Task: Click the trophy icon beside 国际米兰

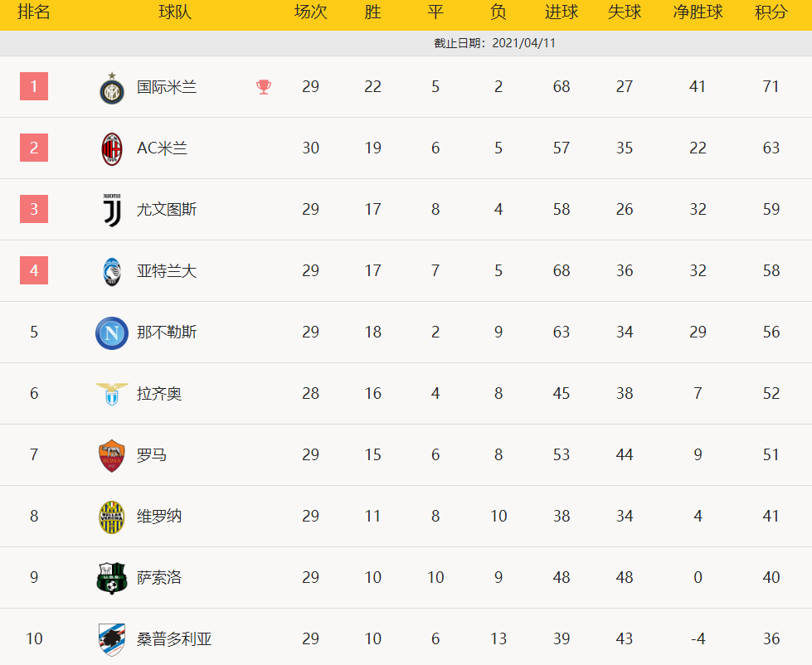Action: pos(264,87)
